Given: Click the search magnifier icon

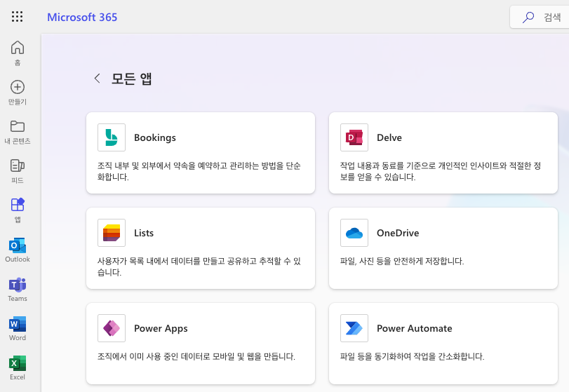Looking at the screenshot, I should [528, 17].
